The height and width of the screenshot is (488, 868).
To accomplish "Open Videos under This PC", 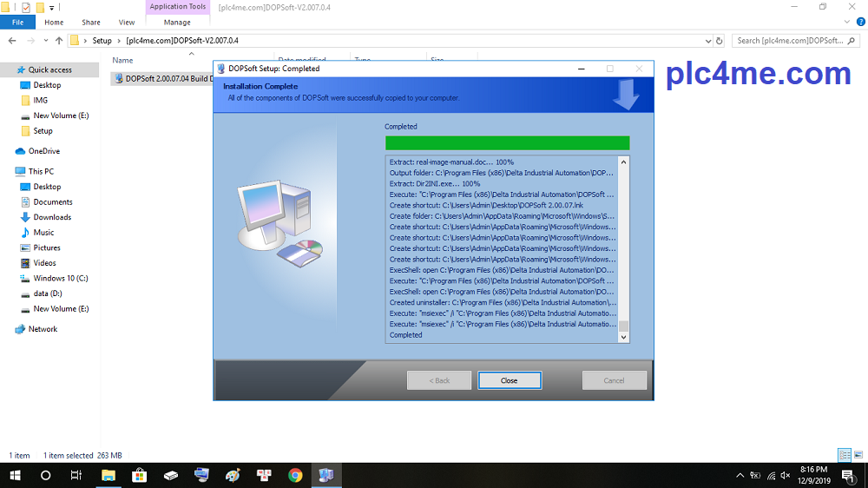I will coord(44,262).
